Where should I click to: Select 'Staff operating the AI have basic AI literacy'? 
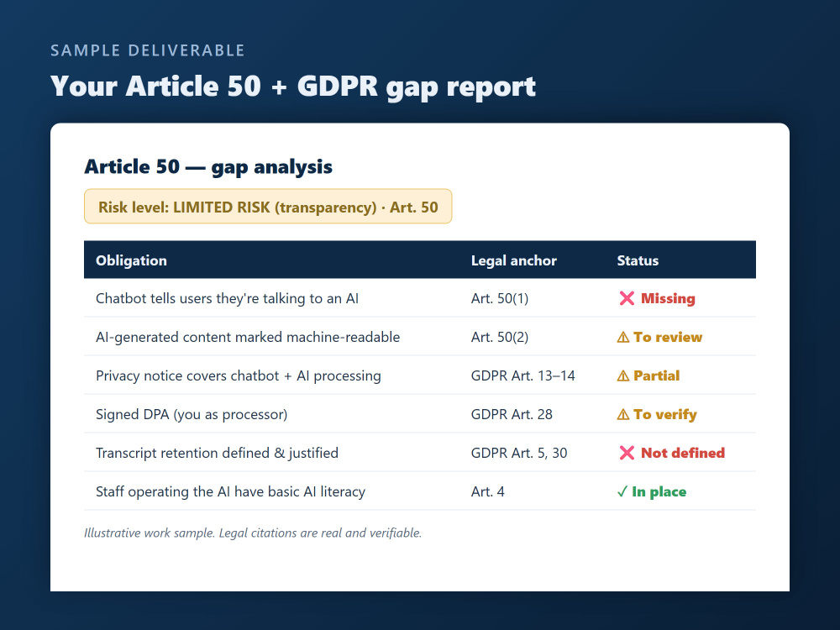(x=230, y=491)
